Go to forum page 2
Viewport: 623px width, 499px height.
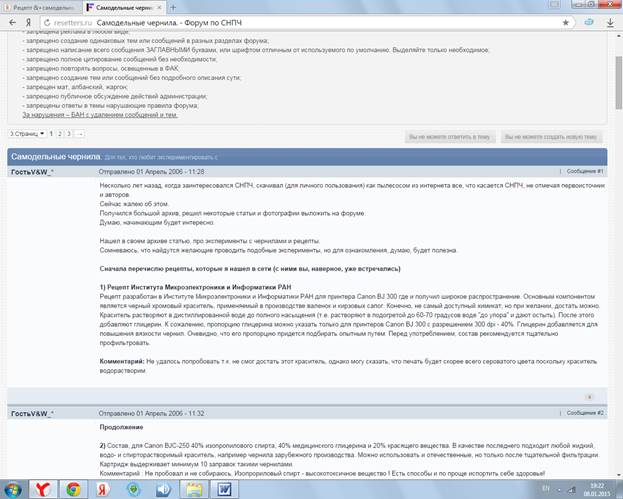pyautogui.click(x=60, y=134)
